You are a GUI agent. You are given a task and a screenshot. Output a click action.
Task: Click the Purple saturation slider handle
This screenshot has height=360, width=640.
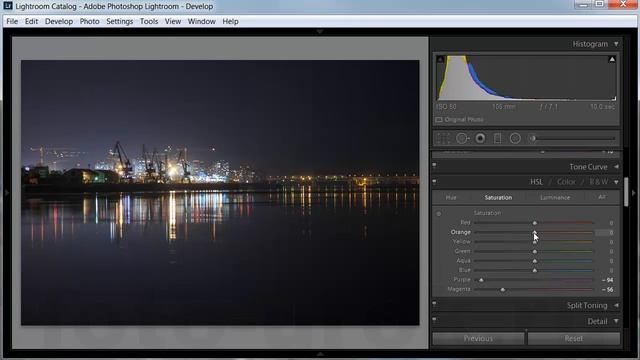click(x=481, y=280)
